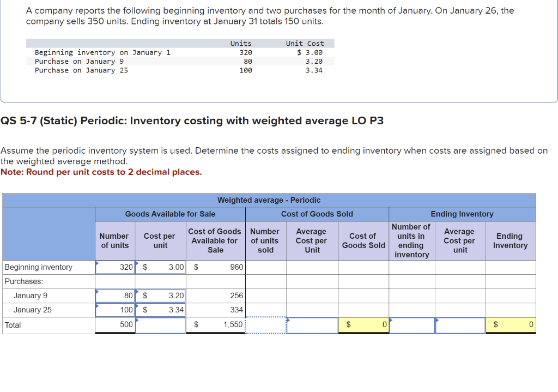
Task: Click yellow Cost of Goods Sold total cell
Action: pos(363,325)
